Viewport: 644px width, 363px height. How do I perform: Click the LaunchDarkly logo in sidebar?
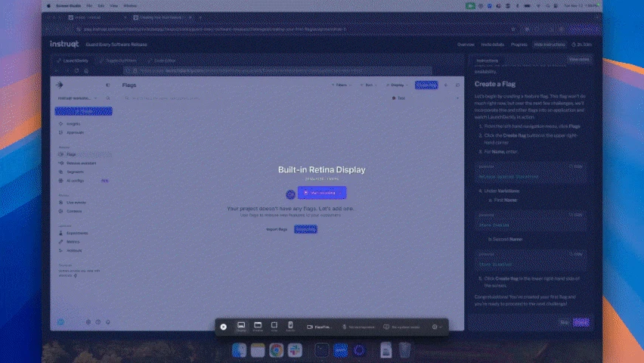(x=60, y=85)
